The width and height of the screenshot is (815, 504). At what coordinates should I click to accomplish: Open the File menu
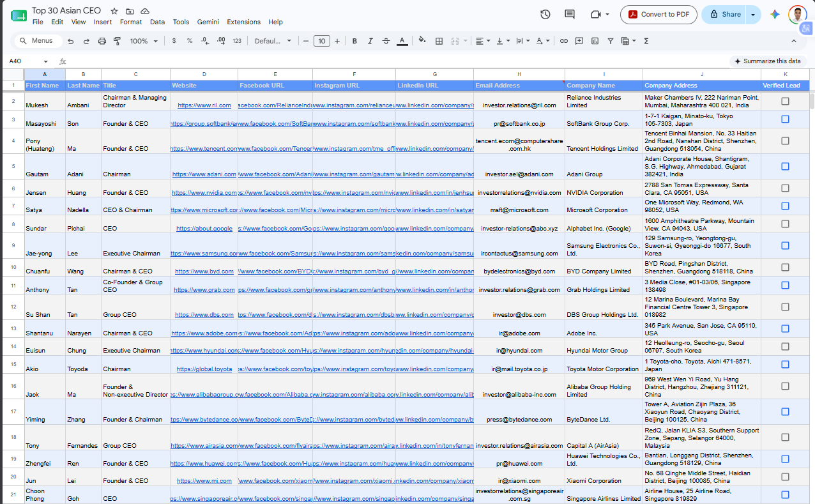point(38,22)
